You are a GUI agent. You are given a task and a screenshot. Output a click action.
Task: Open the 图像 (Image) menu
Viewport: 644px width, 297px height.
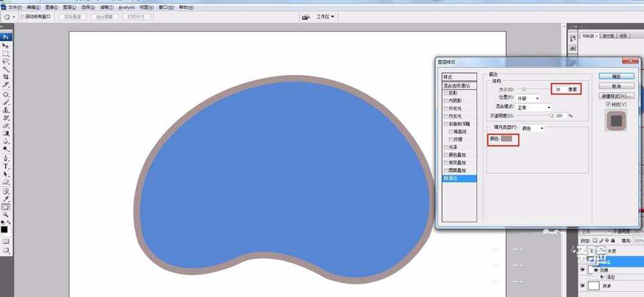52,6
